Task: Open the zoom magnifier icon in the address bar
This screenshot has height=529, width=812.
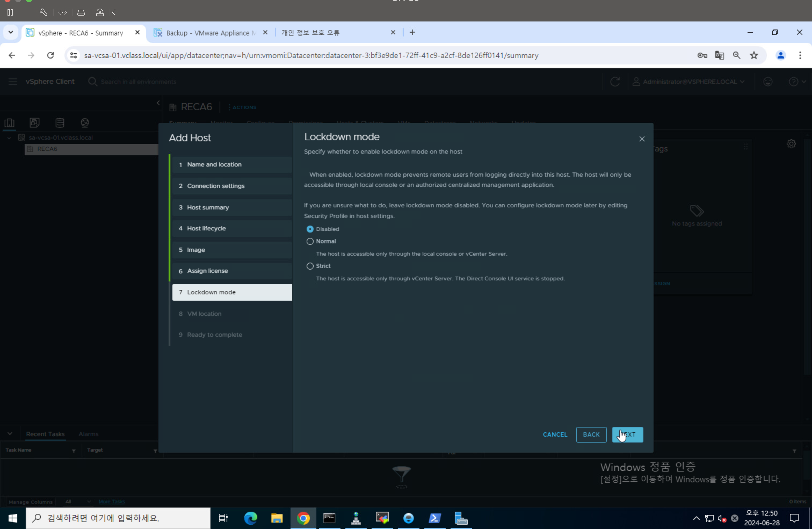Action: [x=736, y=55]
